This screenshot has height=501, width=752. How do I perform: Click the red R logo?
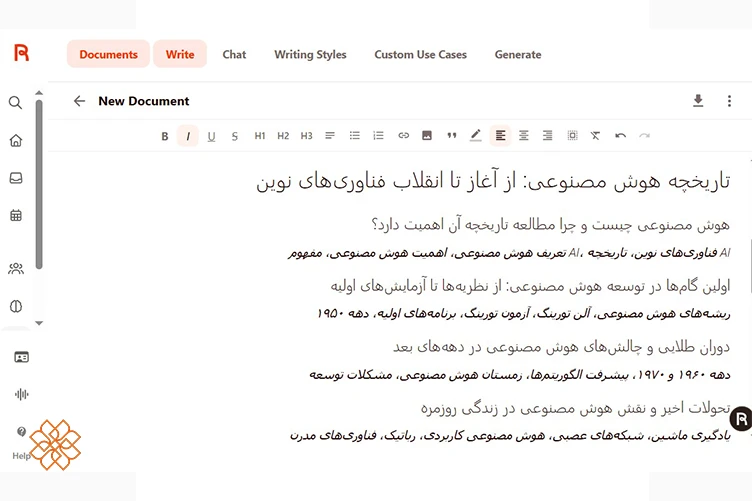[21, 53]
